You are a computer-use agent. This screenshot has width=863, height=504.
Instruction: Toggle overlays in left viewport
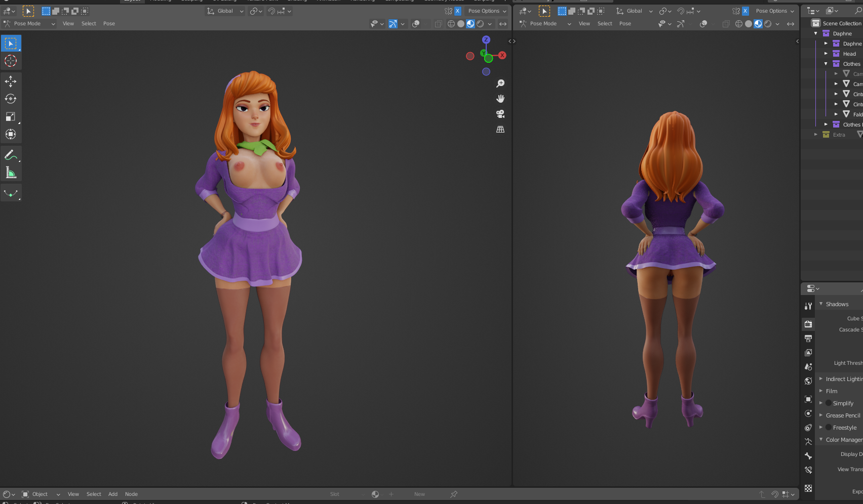click(416, 24)
